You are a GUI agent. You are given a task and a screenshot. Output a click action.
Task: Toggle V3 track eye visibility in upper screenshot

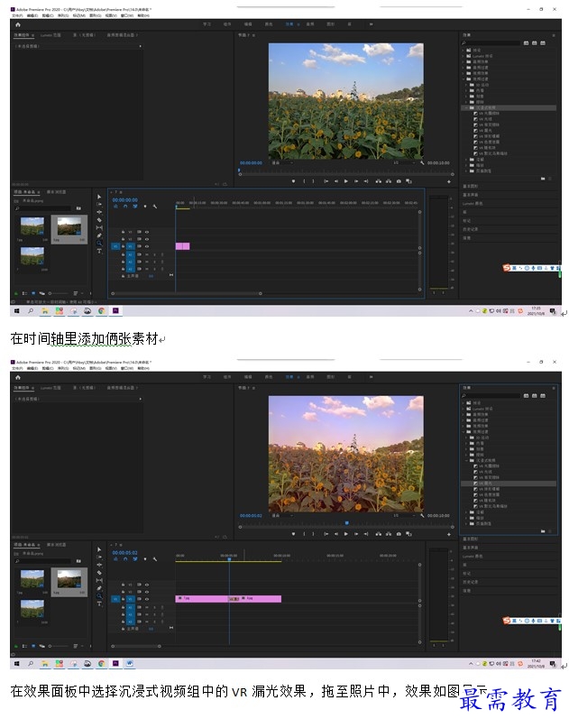[x=147, y=232]
